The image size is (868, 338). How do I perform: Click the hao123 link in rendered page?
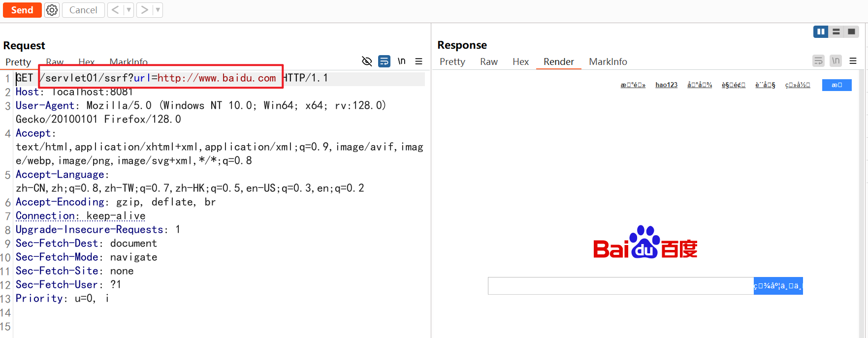point(666,85)
